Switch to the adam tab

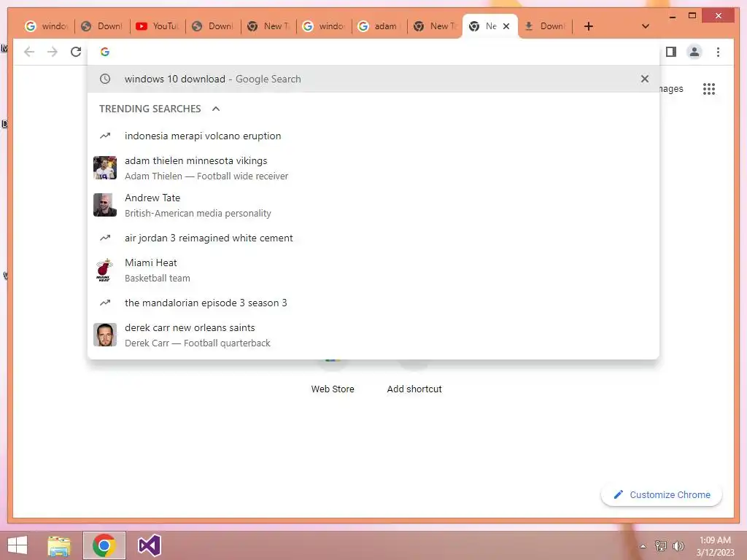point(379,26)
